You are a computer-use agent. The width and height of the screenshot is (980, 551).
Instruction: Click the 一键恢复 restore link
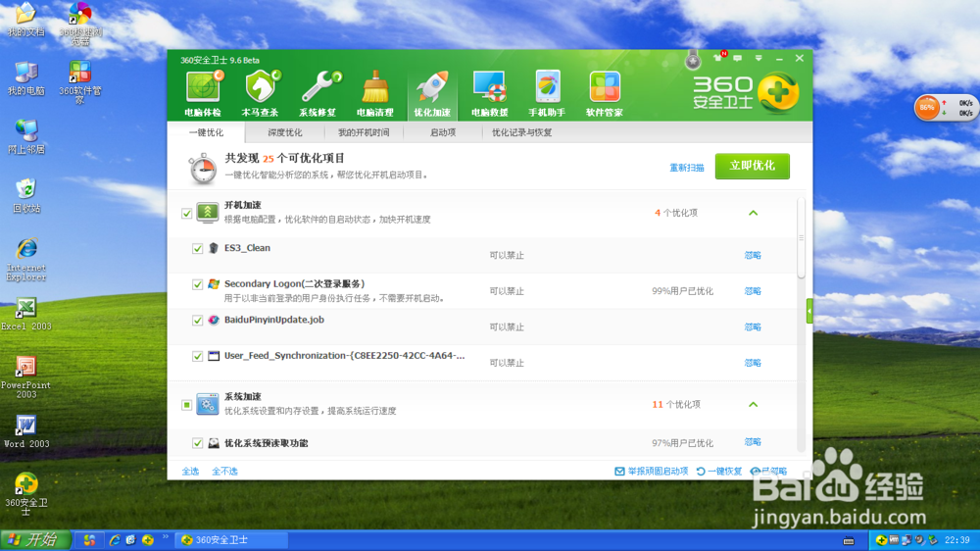click(x=719, y=471)
